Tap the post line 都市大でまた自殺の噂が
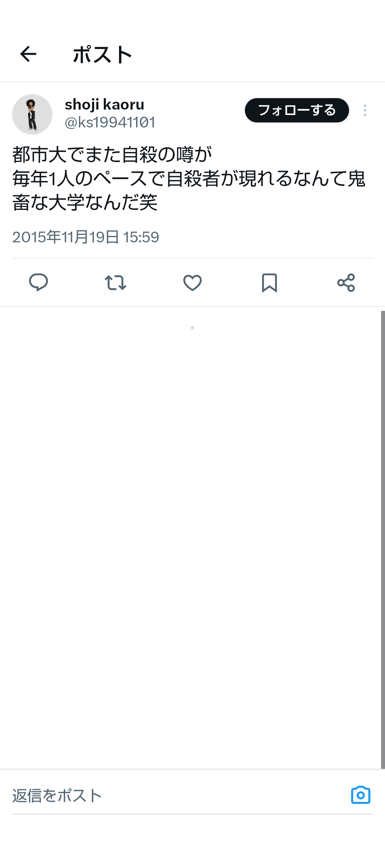Image resolution: width=385 pixels, height=868 pixels. pyautogui.click(x=112, y=155)
